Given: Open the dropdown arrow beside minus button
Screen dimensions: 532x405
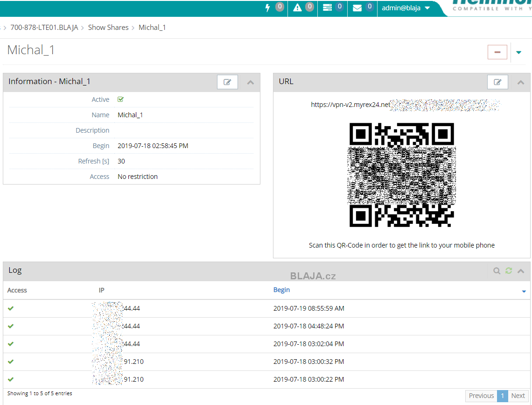Looking at the screenshot, I should coord(518,52).
